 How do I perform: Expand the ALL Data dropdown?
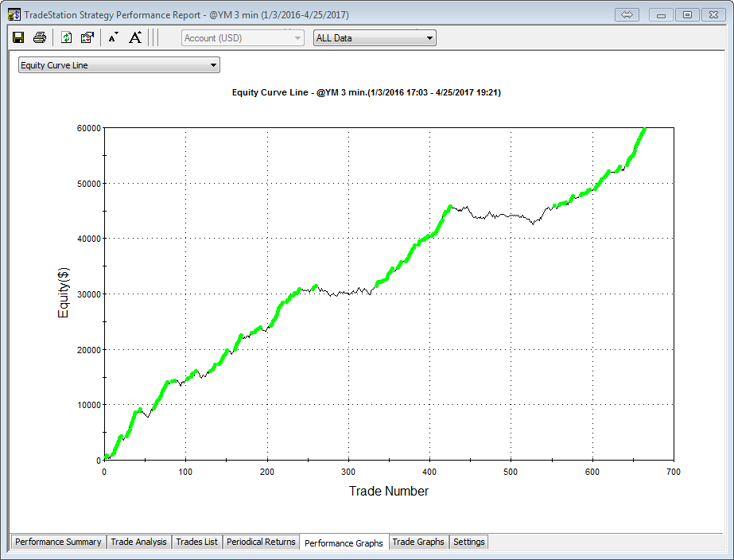(x=375, y=38)
